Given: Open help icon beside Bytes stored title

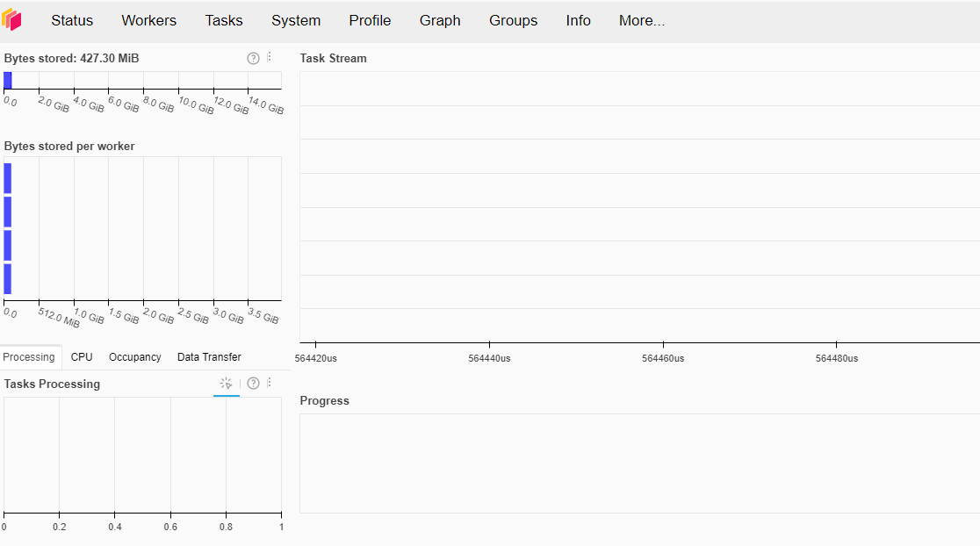Looking at the screenshot, I should (253, 58).
